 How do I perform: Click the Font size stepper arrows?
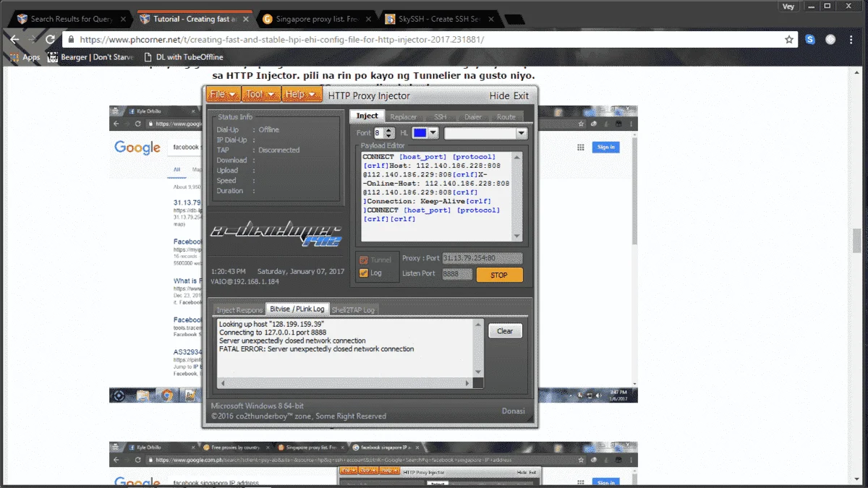tap(388, 133)
